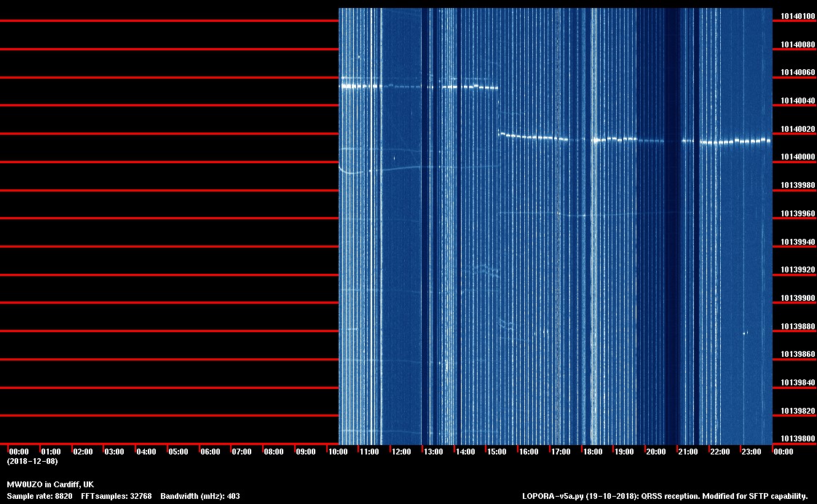The height and width of the screenshot is (504, 817).
Task: Click the 'MW0UZO in Cardiff, UK' station text
Action: [50, 485]
